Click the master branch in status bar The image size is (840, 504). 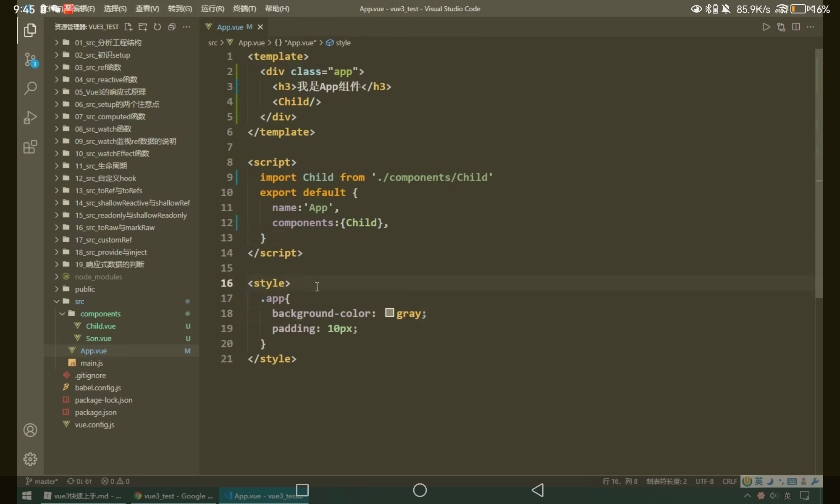42,481
